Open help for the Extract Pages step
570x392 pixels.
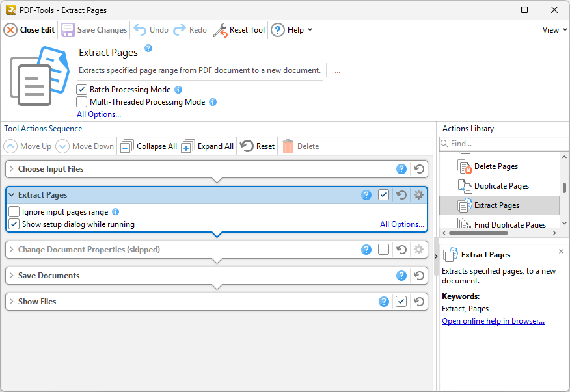pos(366,195)
